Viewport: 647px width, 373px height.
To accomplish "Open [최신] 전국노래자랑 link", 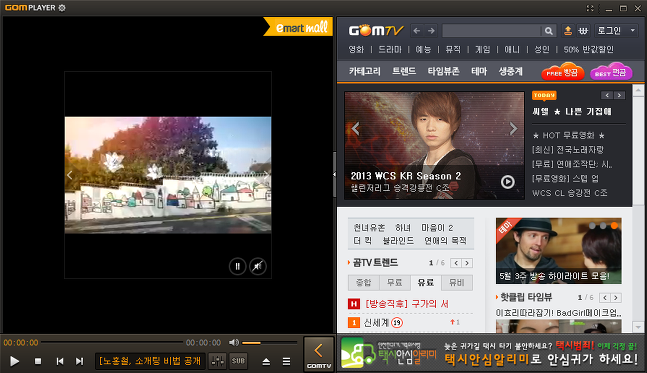I will 568,149.
